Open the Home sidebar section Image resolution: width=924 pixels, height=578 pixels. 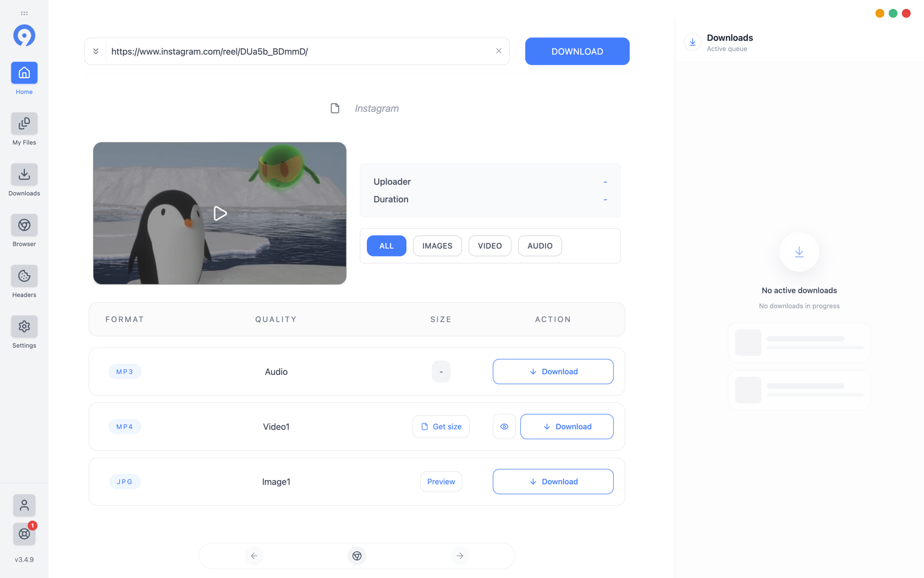[x=24, y=73]
